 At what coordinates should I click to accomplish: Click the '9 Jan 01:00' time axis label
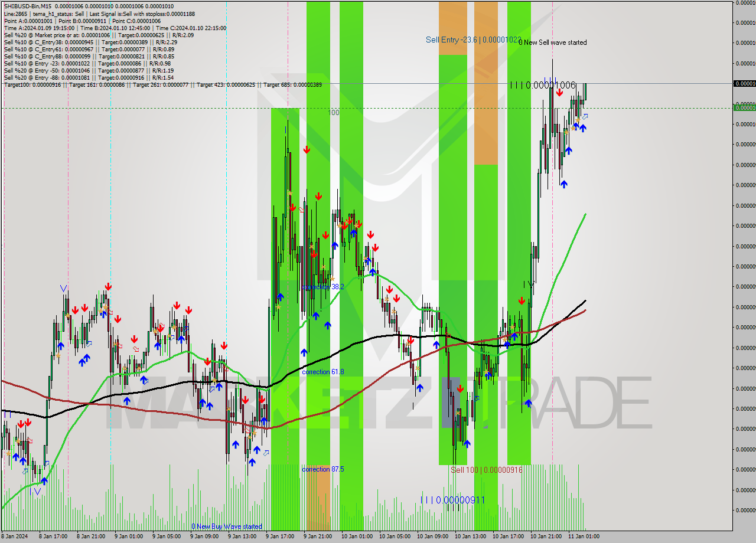tap(128, 537)
